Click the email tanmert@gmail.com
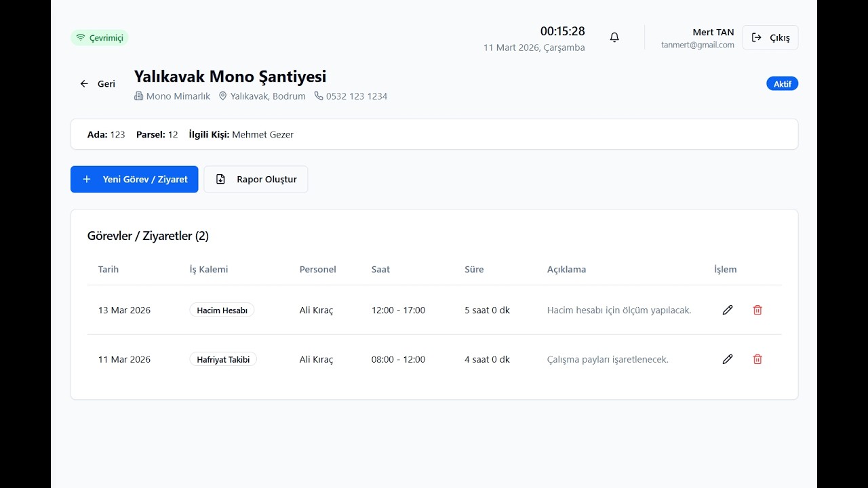868x488 pixels. [x=698, y=45]
